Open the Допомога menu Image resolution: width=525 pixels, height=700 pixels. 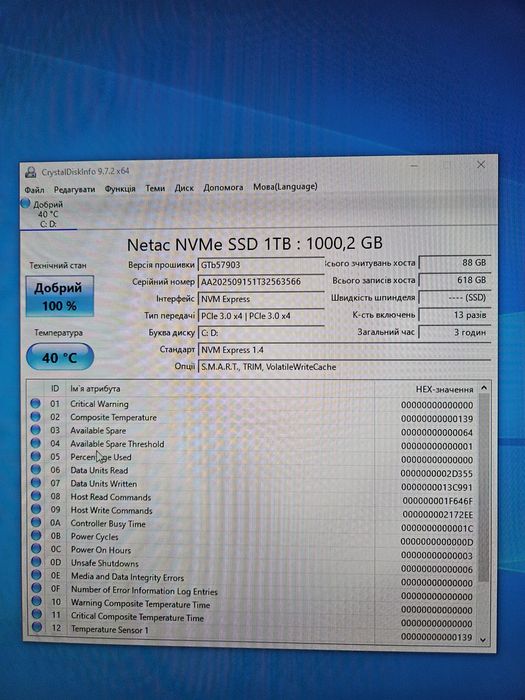click(x=223, y=188)
